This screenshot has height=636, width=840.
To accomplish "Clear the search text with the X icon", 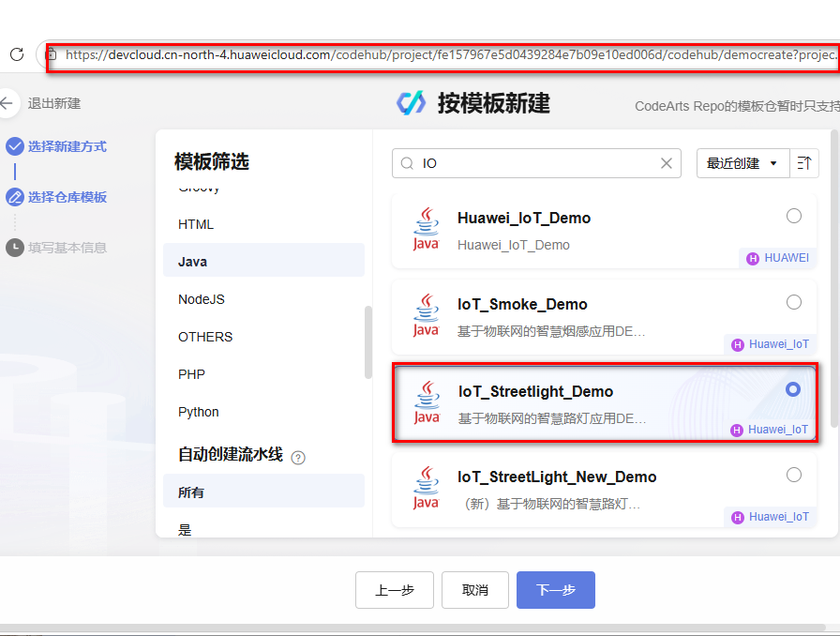I will [666, 163].
